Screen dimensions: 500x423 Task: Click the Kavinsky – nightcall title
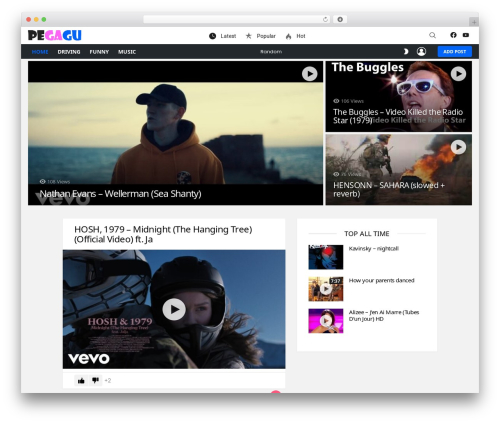click(374, 249)
